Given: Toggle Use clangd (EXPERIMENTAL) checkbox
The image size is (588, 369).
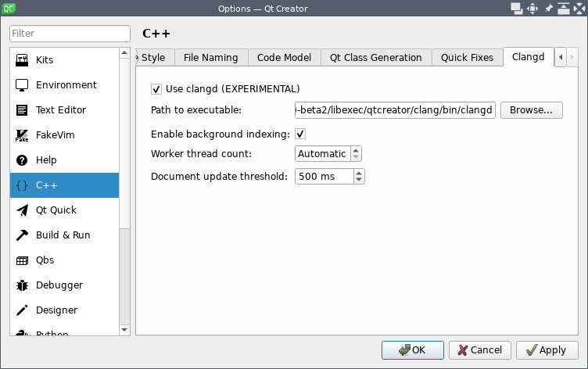Looking at the screenshot, I should [156, 89].
